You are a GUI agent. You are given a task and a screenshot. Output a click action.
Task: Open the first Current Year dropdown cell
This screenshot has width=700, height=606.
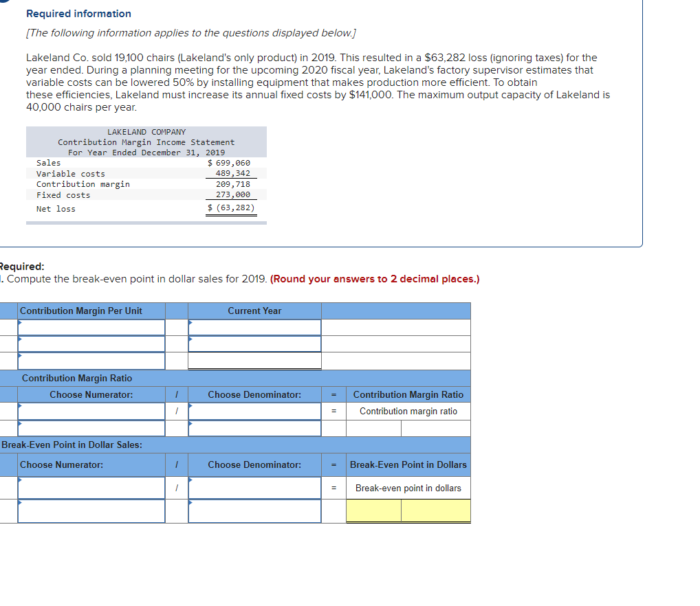254,326
